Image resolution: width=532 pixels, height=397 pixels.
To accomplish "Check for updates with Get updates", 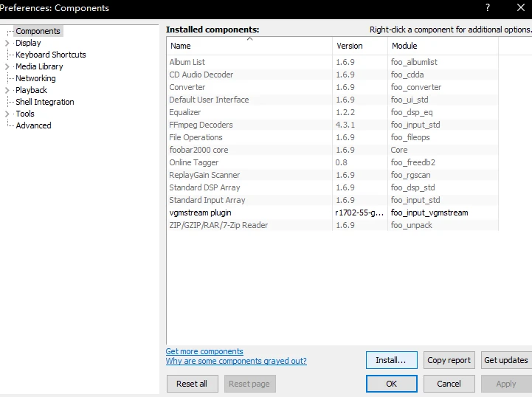I will 505,360.
